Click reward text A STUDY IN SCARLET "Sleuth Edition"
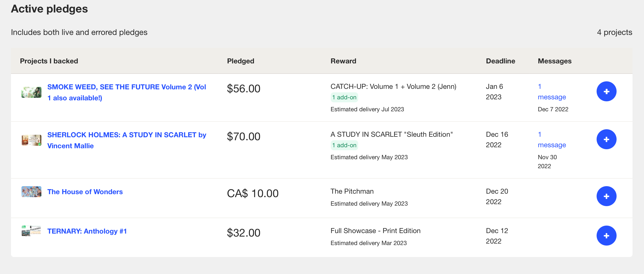The height and width of the screenshot is (274, 644). (392, 134)
